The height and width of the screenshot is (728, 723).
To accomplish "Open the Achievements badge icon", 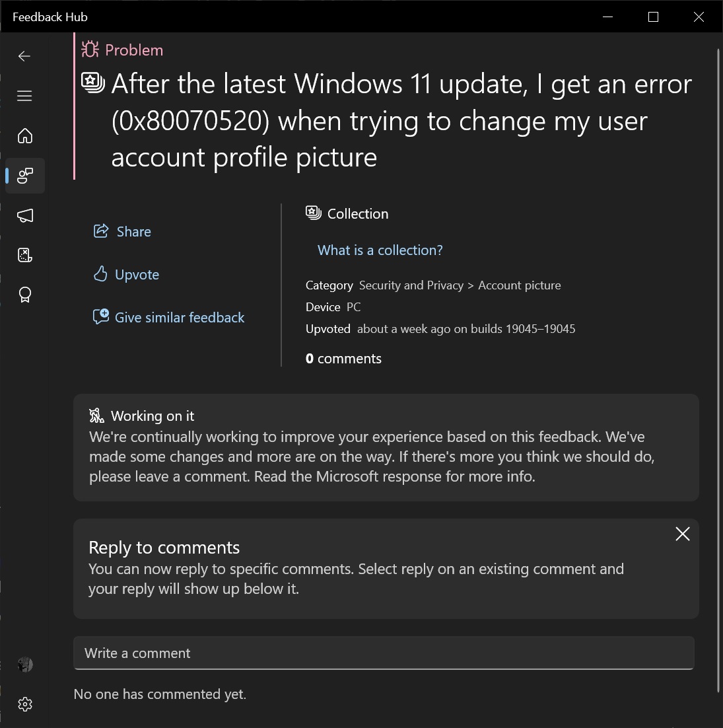I will pyautogui.click(x=24, y=295).
